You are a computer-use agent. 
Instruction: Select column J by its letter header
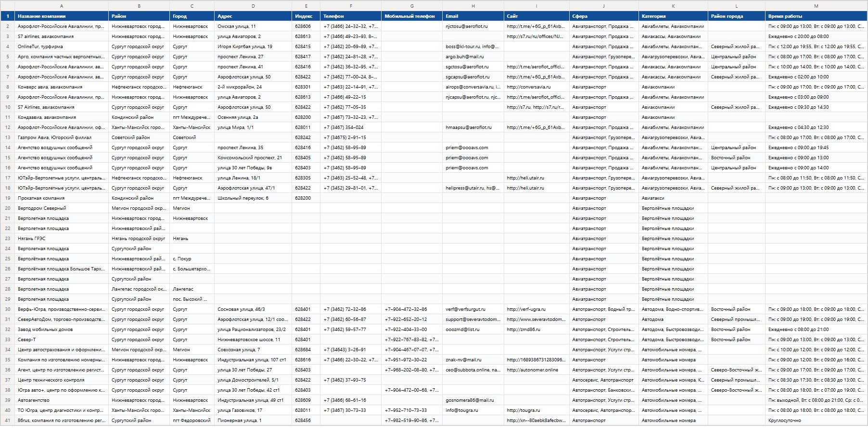(x=604, y=6)
